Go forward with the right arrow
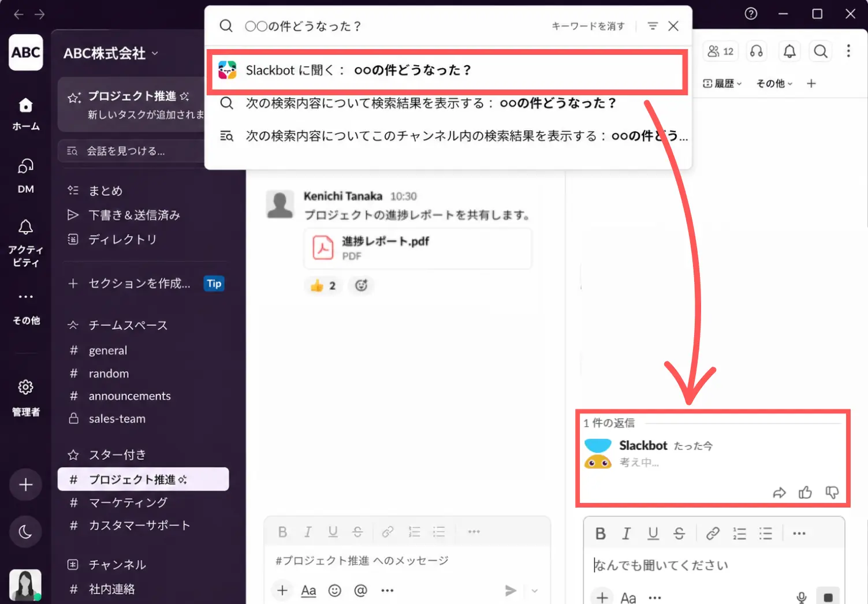This screenshot has width=868, height=604. [x=39, y=14]
